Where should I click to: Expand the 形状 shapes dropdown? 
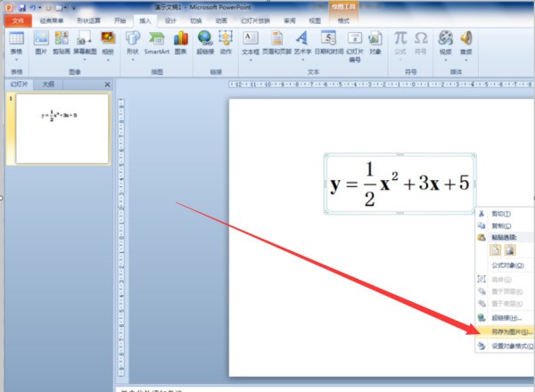(133, 43)
